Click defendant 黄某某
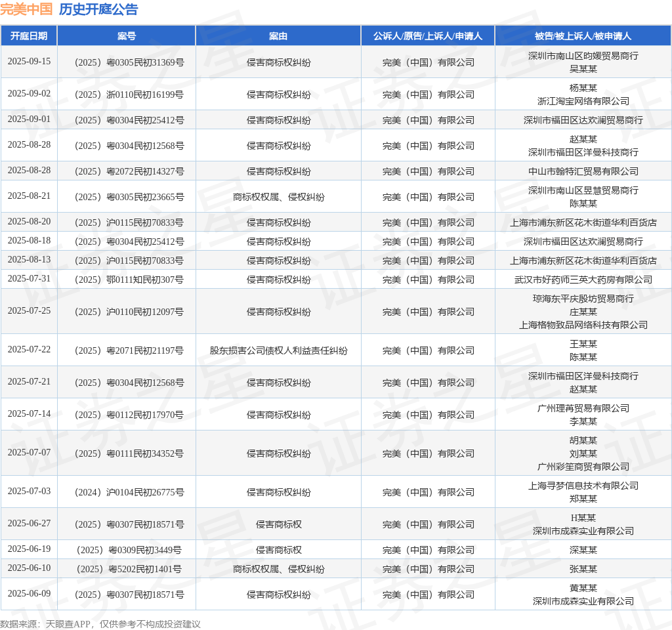 tap(583, 589)
